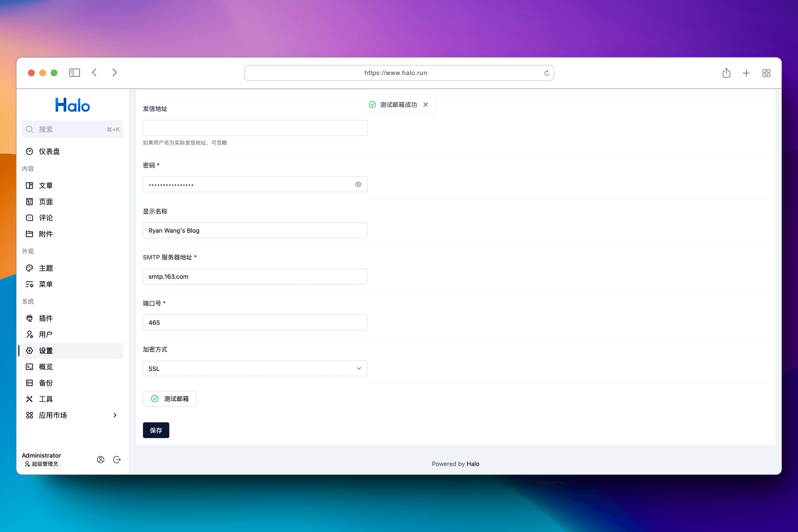Click the reload page icon
Viewport: 798px width, 532px height.
coord(546,73)
